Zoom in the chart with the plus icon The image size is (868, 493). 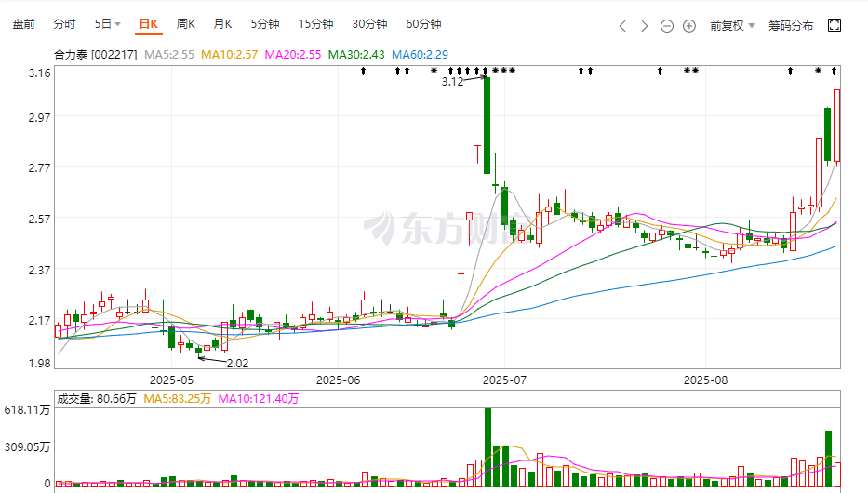(x=689, y=26)
